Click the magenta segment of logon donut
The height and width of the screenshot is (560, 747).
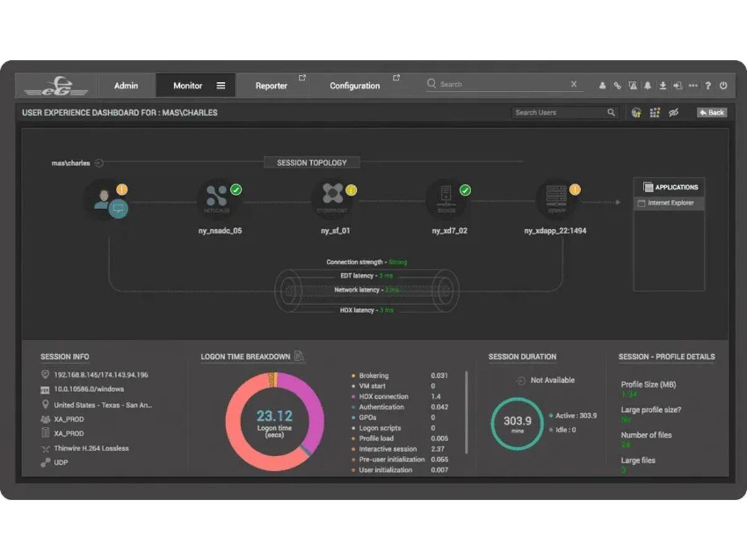pos(312,411)
